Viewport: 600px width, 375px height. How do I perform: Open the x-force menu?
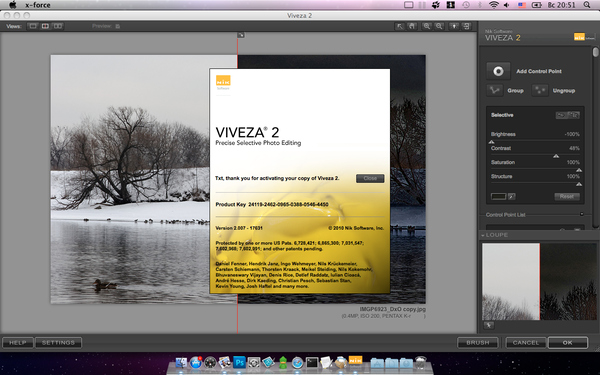38,5
